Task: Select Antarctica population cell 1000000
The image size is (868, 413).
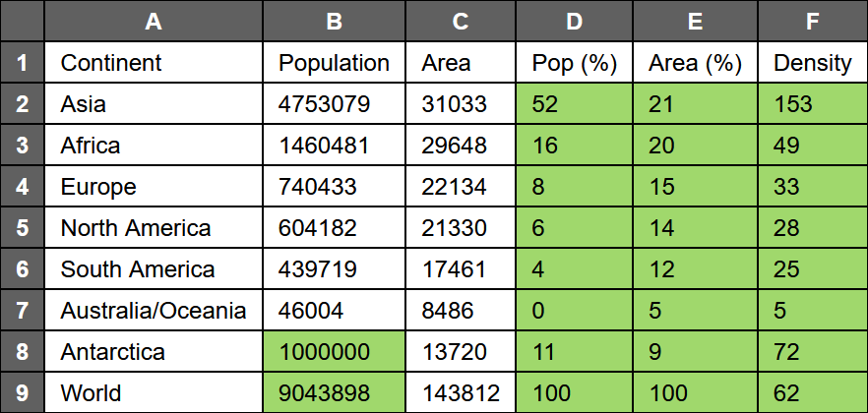Action: point(334,352)
